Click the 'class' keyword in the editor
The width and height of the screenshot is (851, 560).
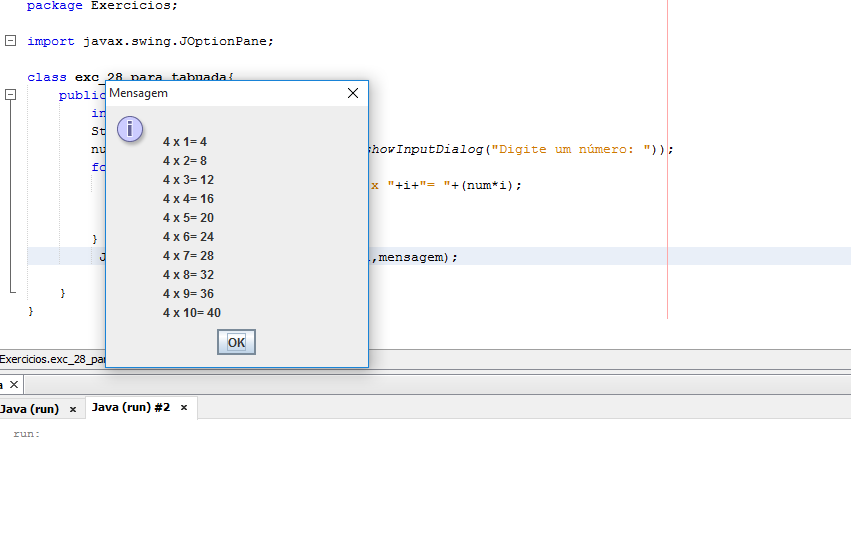(47, 77)
